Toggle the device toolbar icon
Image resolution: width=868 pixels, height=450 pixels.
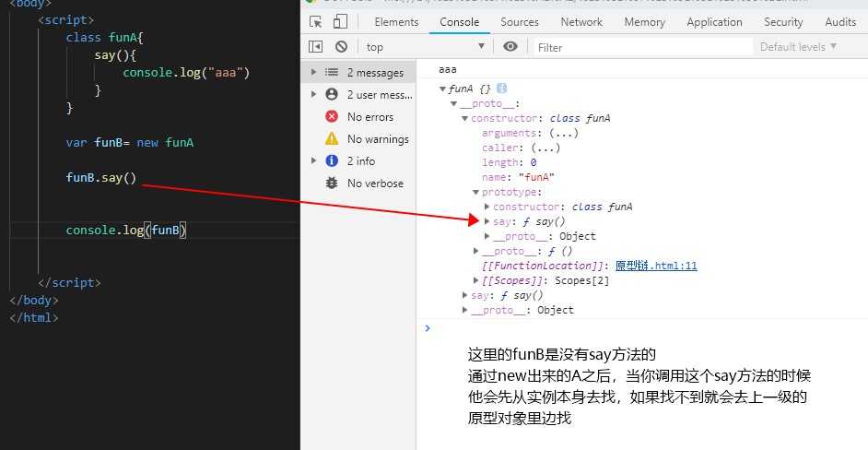tap(340, 22)
